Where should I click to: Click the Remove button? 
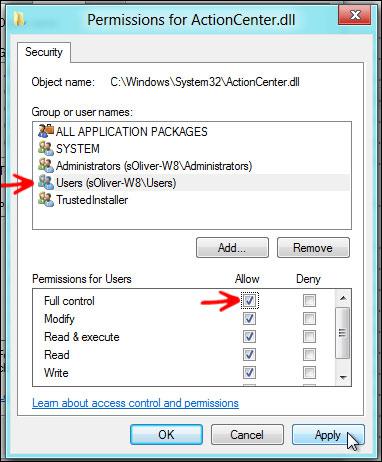pos(313,248)
